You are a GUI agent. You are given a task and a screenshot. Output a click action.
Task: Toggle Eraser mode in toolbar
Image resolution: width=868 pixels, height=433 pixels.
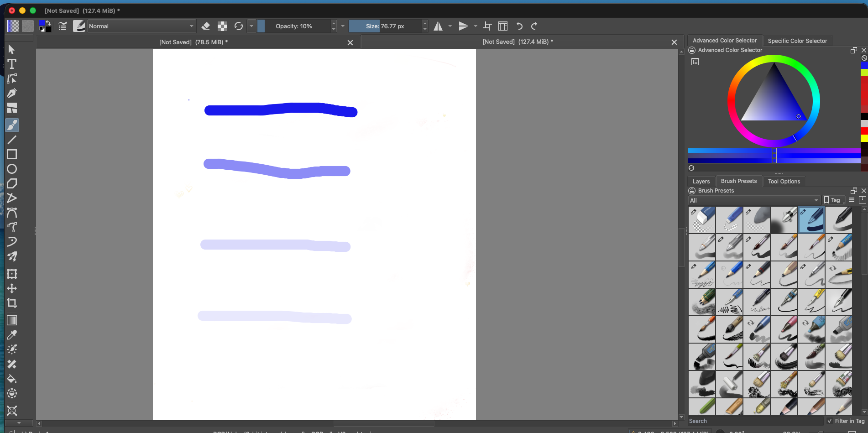click(206, 26)
